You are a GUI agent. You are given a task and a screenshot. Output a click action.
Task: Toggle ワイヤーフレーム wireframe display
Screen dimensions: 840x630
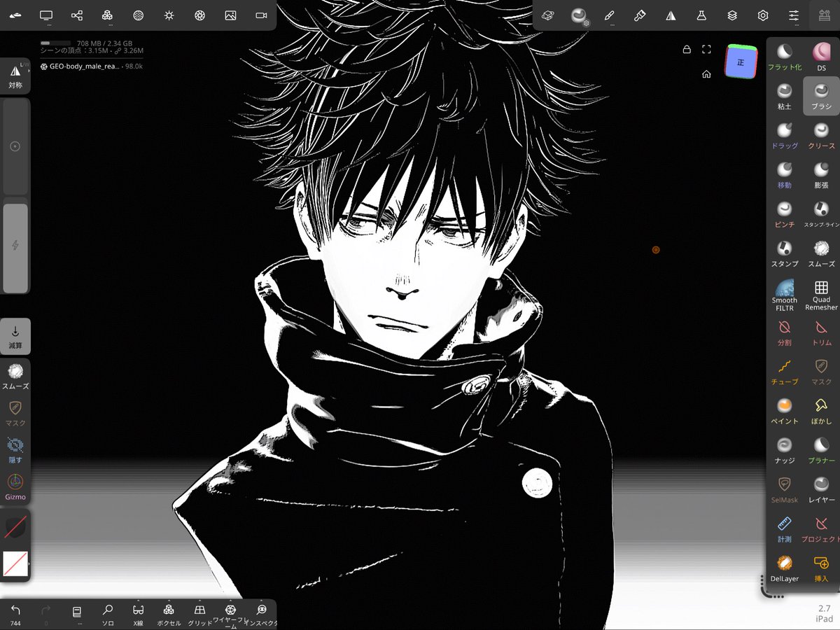coord(230,615)
